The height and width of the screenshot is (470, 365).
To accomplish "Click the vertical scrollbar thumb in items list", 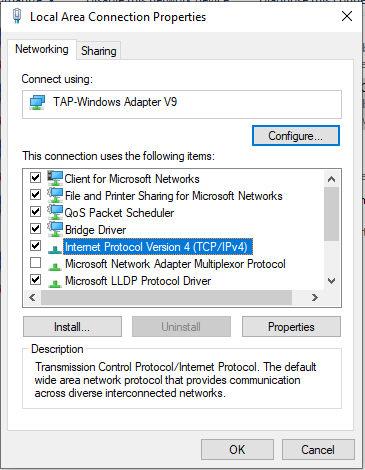I will 331,214.
